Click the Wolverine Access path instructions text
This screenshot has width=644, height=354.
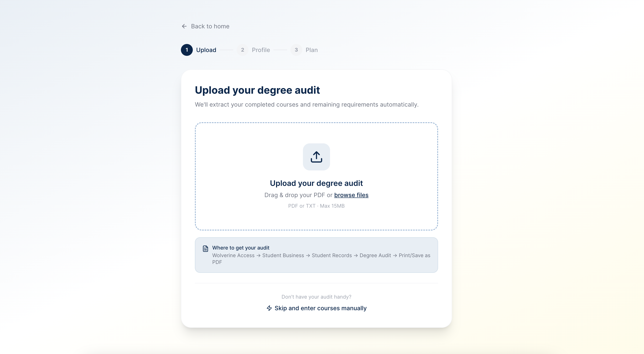click(321, 255)
